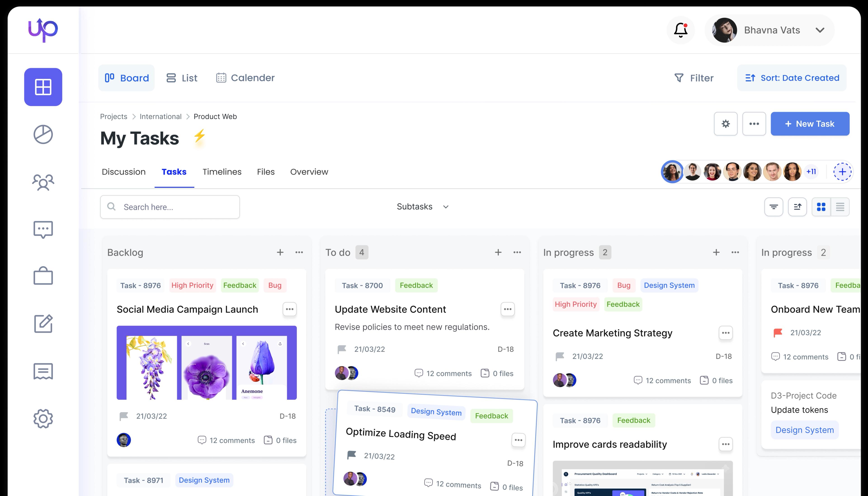Switch to list rows view toggle
Screen dimensions: 868x496
pyautogui.click(x=840, y=207)
